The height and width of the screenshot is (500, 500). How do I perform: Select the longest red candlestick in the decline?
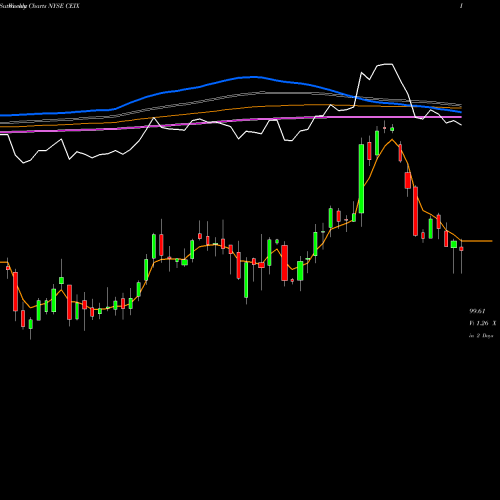click(x=415, y=211)
